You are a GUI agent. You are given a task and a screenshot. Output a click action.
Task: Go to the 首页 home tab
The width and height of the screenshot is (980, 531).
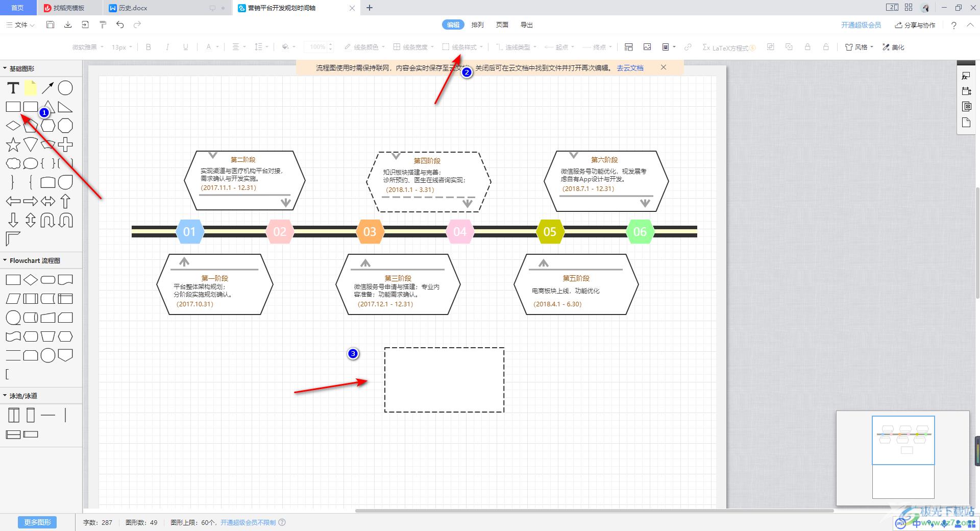point(17,8)
